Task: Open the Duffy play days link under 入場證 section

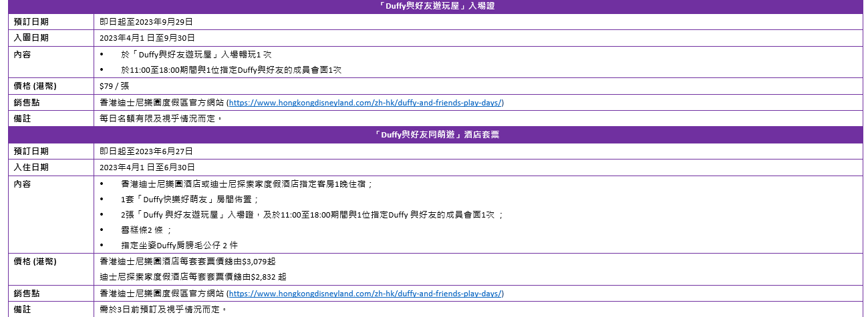Action: point(366,103)
